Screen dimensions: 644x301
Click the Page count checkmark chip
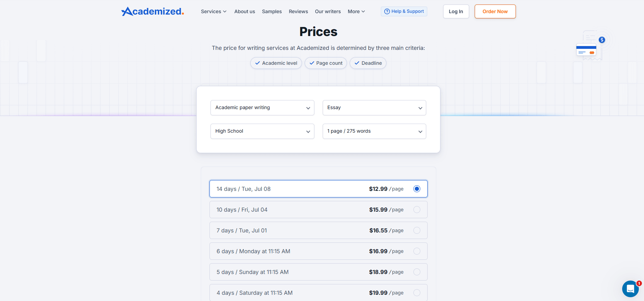325,63
